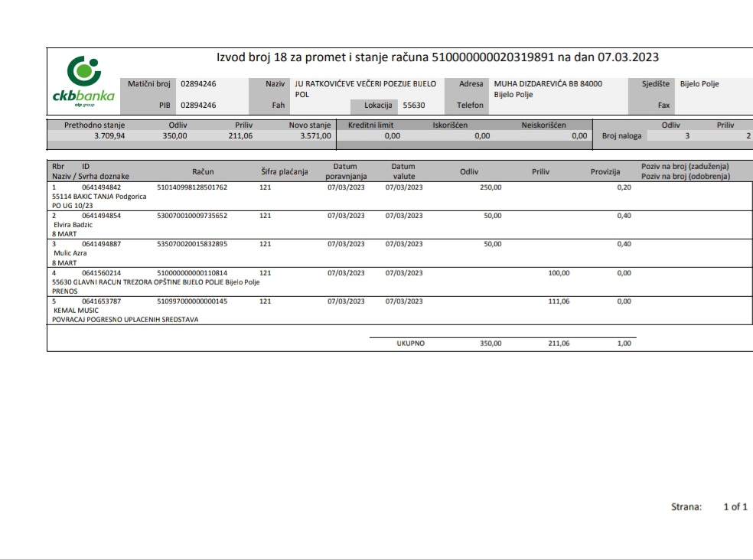Select the Matični broj value 02894246

(x=198, y=84)
